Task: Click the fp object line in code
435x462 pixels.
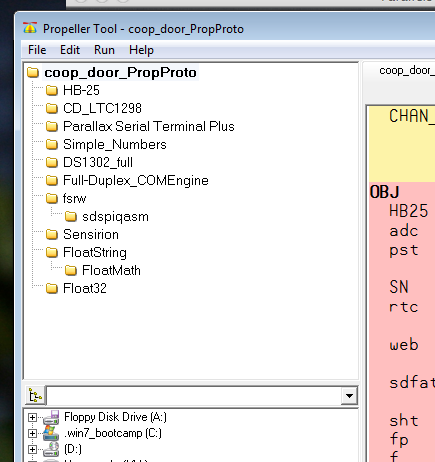Action: [399, 440]
